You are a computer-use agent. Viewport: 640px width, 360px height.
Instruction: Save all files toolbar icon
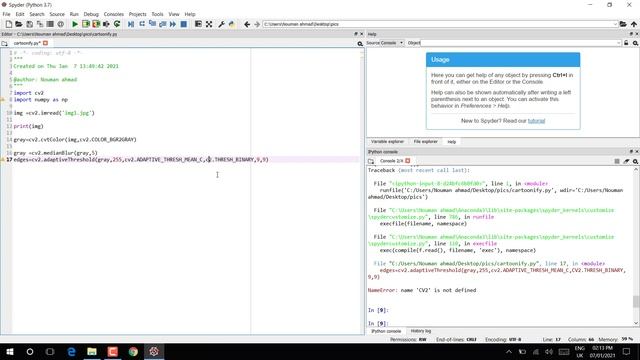pos(40,24)
